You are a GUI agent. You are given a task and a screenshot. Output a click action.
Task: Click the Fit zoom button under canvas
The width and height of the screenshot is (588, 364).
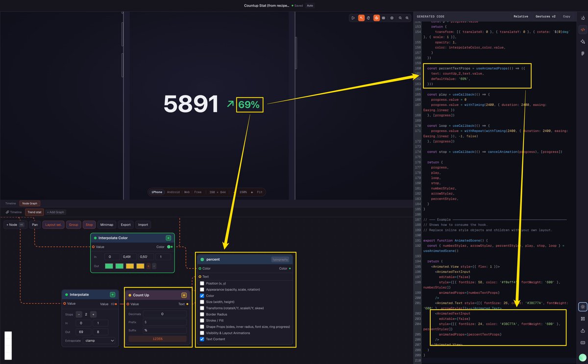pos(260,192)
